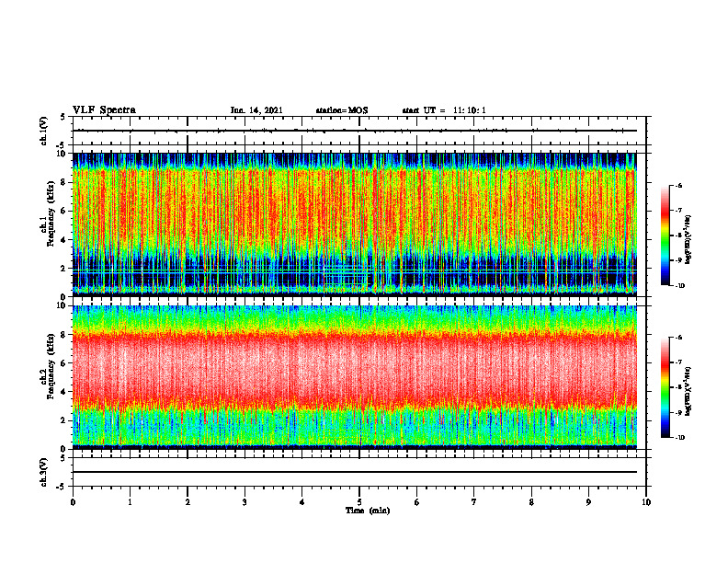Click the ch.2 frequency axis "2" tick label
The width and height of the screenshot is (728, 563).
pos(63,420)
